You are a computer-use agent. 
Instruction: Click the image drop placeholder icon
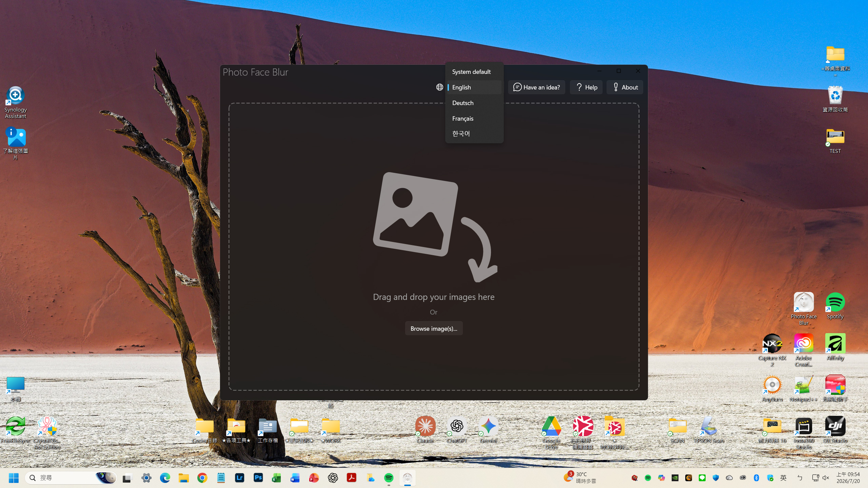coord(435,227)
